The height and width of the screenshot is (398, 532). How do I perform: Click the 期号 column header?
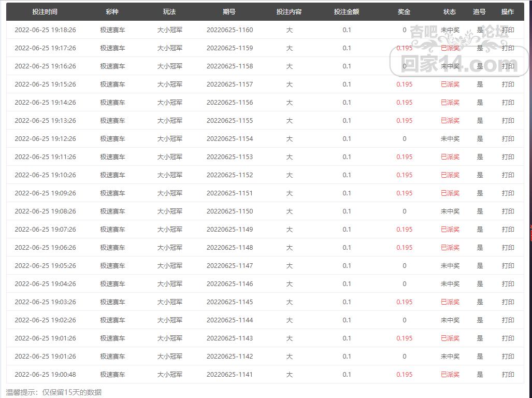click(229, 12)
